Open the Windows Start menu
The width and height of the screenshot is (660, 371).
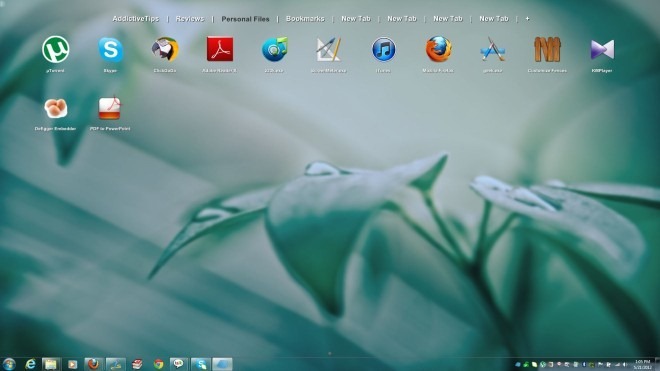(9, 364)
